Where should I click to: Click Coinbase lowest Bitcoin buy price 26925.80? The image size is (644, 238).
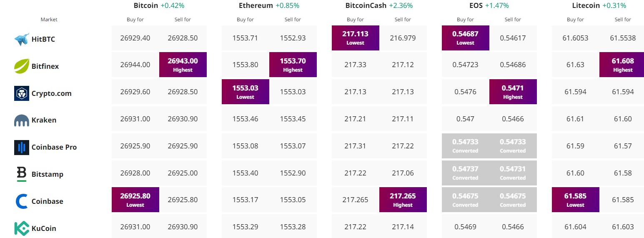(135, 200)
